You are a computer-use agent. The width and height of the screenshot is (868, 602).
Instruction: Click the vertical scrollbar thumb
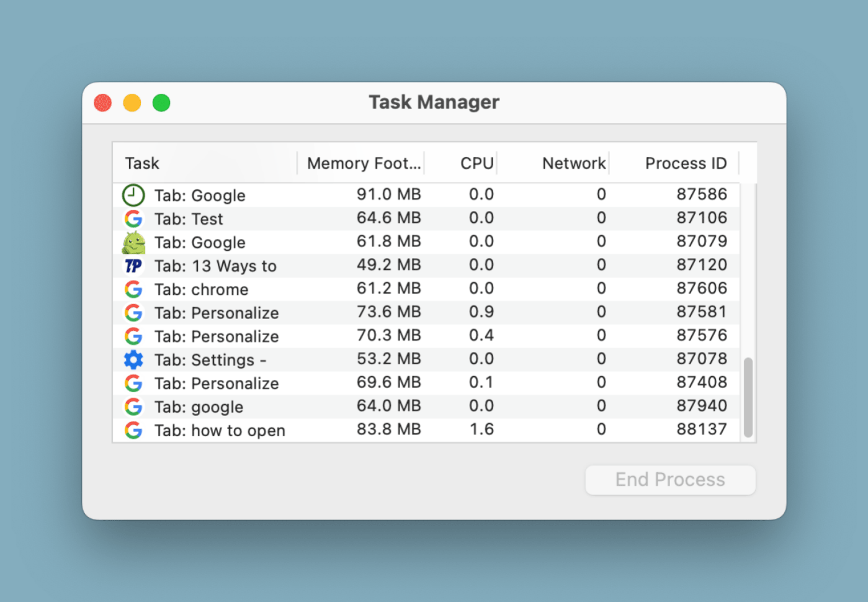click(748, 397)
